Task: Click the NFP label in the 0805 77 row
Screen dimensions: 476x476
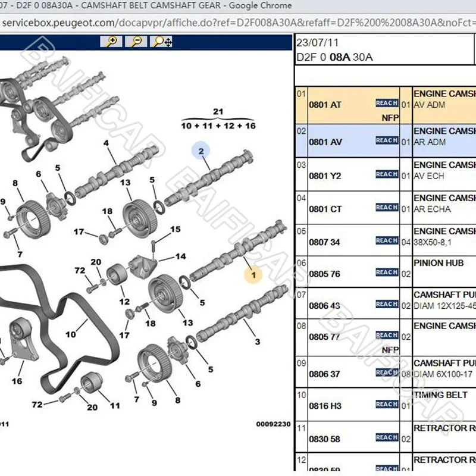Action: point(390,350)
